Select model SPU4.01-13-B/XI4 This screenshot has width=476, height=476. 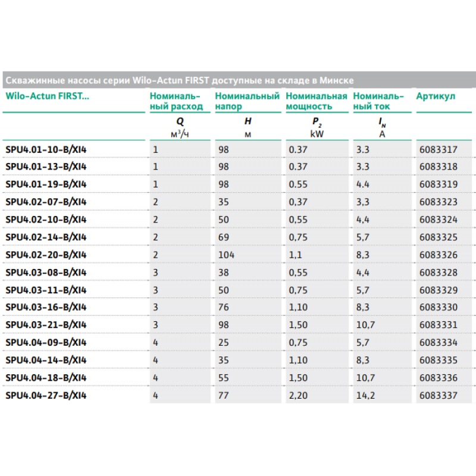tap(46, 167)
